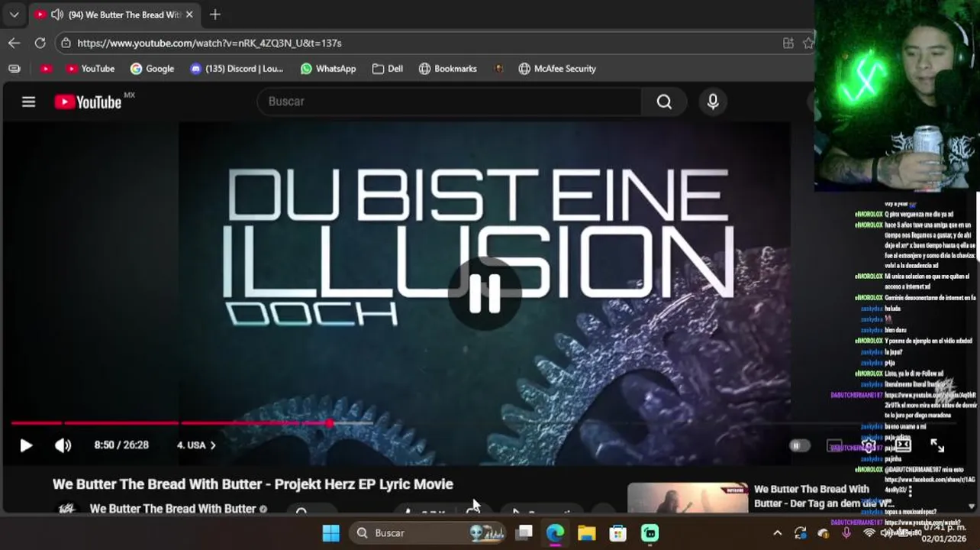Mute the video volume speaker

click(63, 445)
